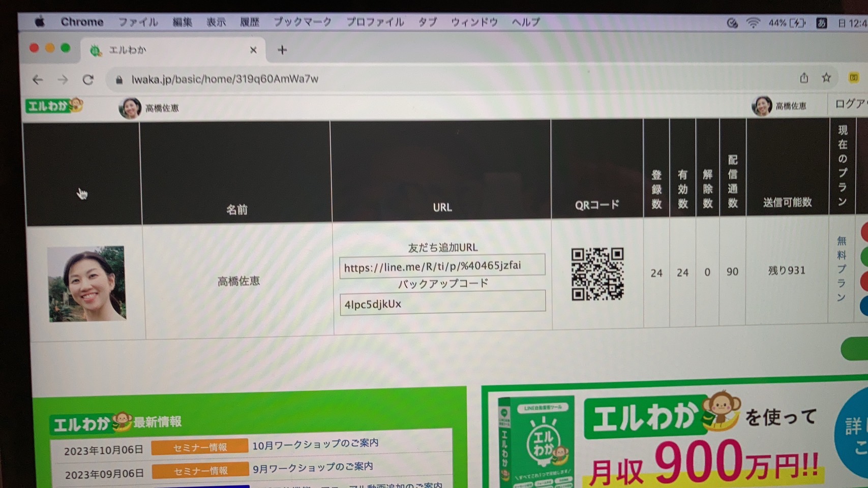
Task: Click the large account photo in table
Action: 87,284
